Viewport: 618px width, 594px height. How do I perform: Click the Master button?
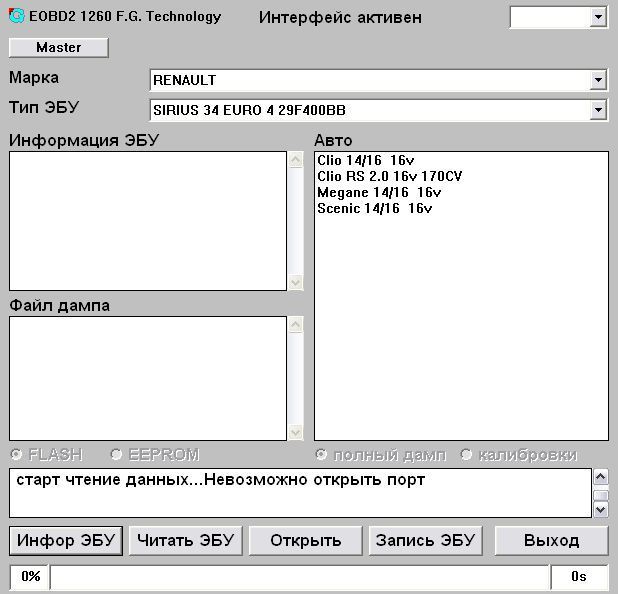pos(58,48)
